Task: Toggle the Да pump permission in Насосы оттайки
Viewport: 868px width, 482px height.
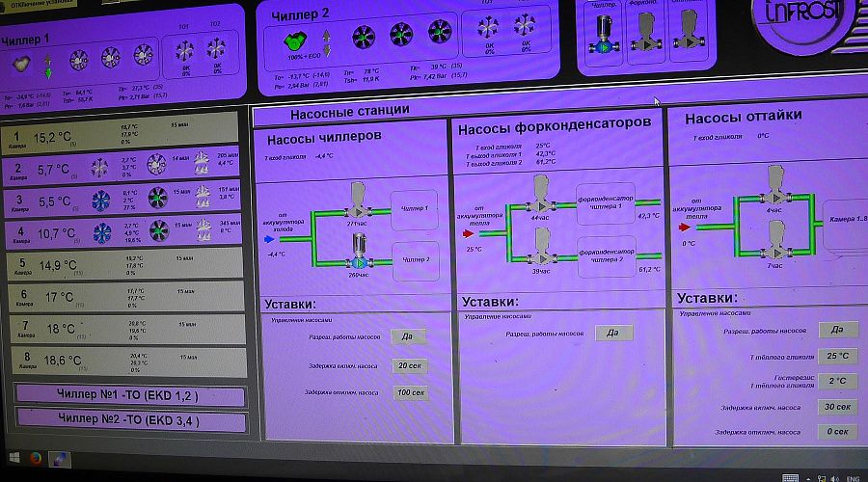Action: (837, 330)
